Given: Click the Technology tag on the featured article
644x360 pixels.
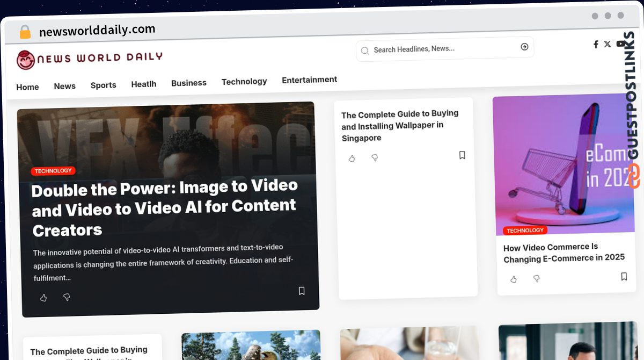Looking at the screenshot, I should [53, 171].
